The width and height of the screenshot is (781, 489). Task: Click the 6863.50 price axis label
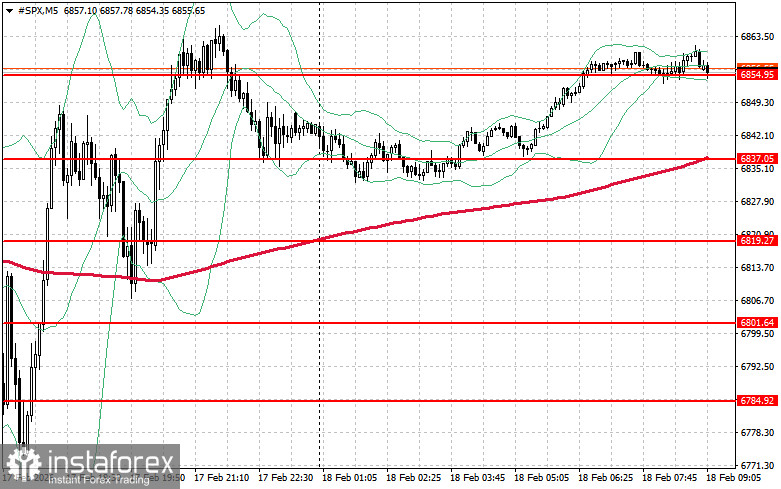(x=758, y=37)
